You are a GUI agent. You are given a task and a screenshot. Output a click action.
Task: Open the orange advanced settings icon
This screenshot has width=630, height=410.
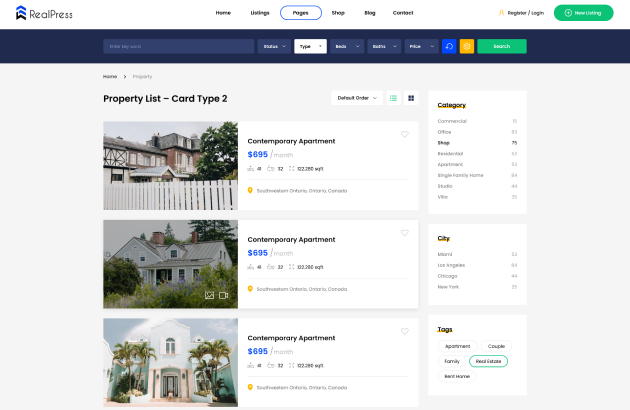(x=467, y=46)
